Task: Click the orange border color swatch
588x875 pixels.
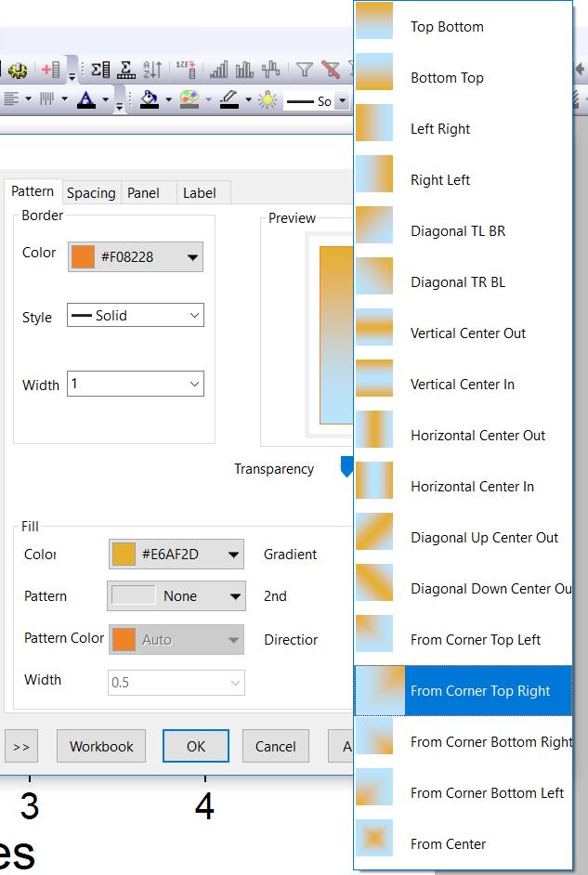Action: point(84,257)
